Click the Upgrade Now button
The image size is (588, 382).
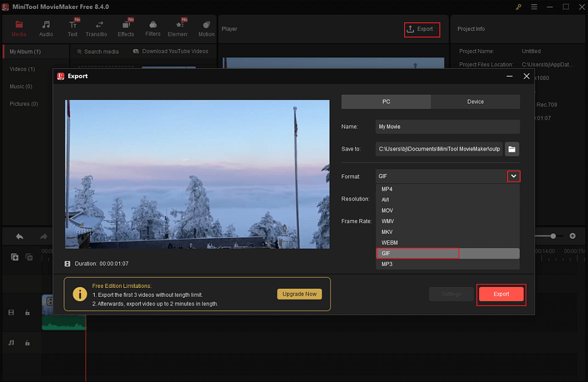[300, 294]
